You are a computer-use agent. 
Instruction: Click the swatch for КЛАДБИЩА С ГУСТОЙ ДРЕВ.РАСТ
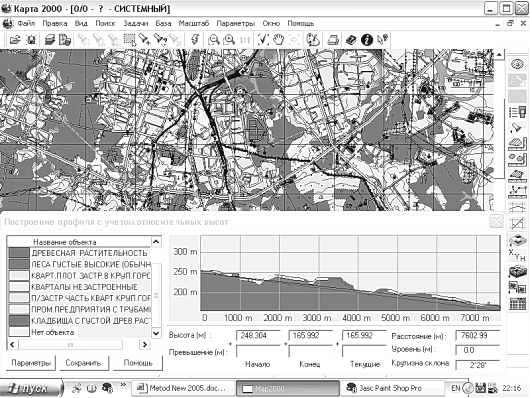click(x=19, y=321)
